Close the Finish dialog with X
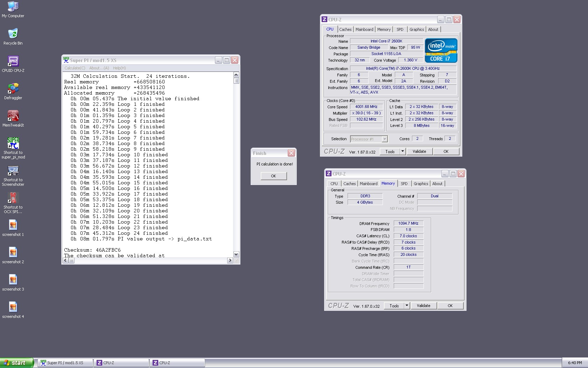Image resolution: width=588 pixels, height=368 pixels. [291, 153]
